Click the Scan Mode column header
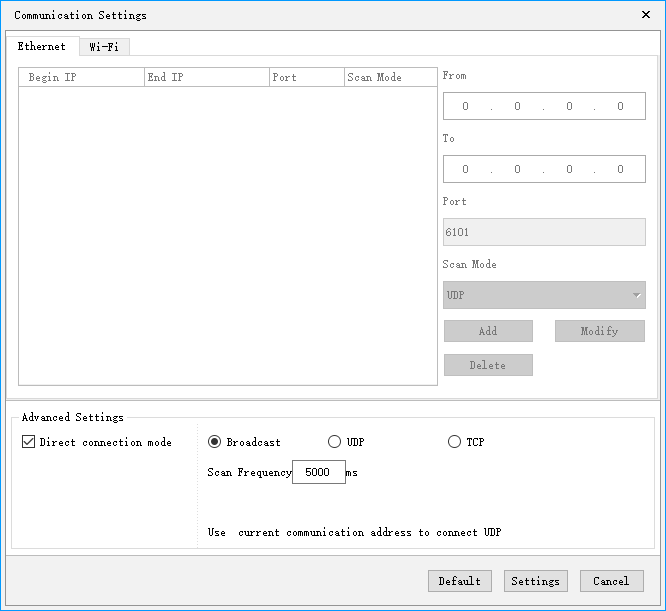The width and height of the screenshot is (666, 611). 389,77
